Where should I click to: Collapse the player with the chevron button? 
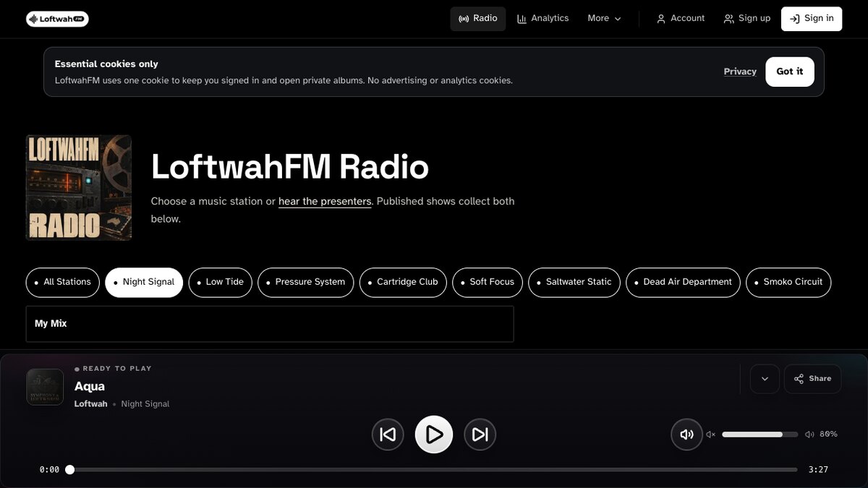[765, 379]
